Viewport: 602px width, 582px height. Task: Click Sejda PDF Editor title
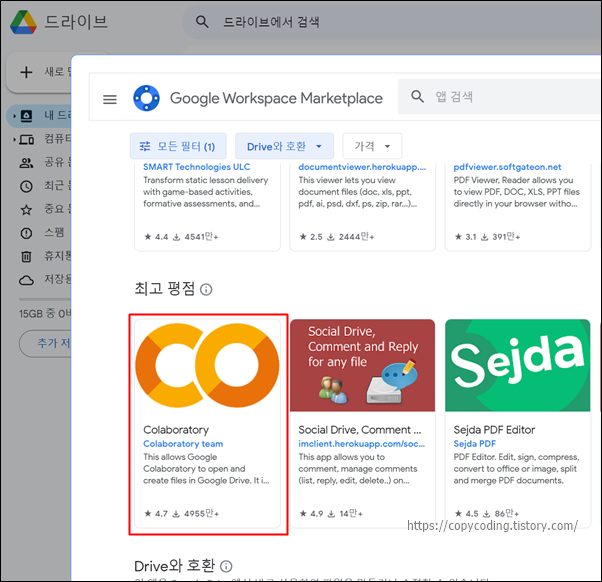pos(494,430)
